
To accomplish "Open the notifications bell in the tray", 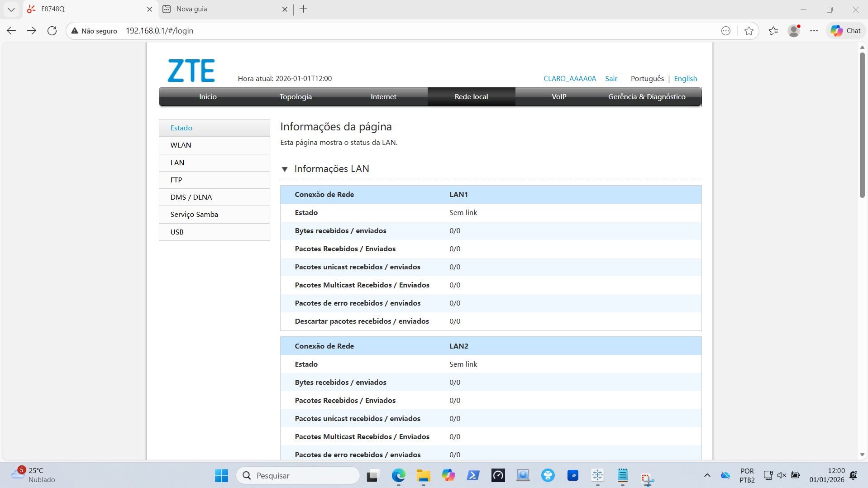I will (x=854, y=476).
